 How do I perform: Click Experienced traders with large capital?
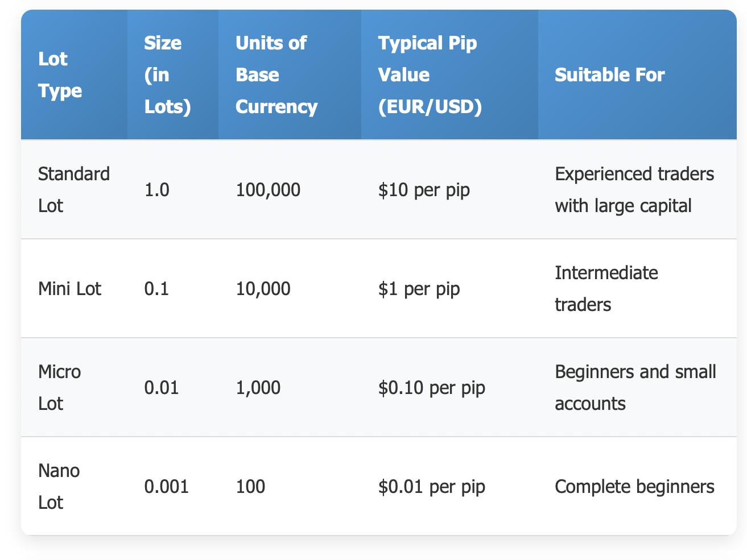point(634,189)
